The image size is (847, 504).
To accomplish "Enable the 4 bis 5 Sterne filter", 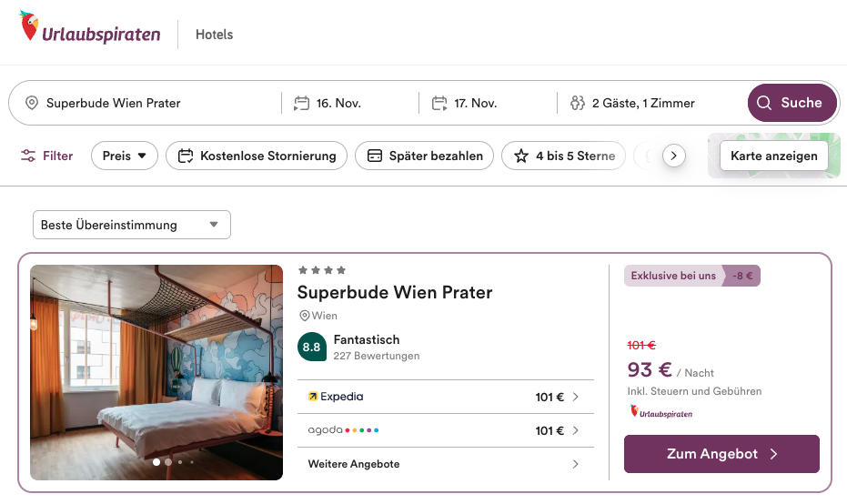I will coord(564,156).
